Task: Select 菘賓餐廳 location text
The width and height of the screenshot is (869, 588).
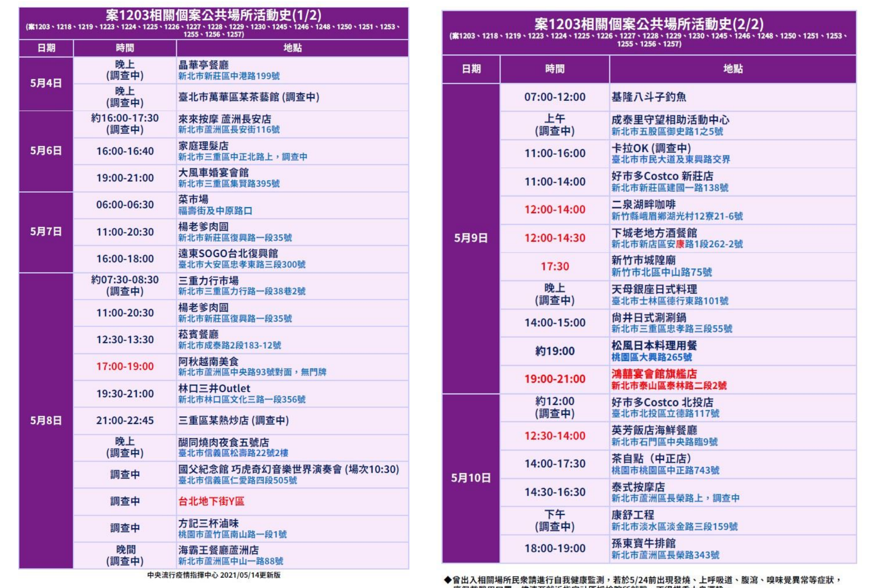Action: coord(198,334)
